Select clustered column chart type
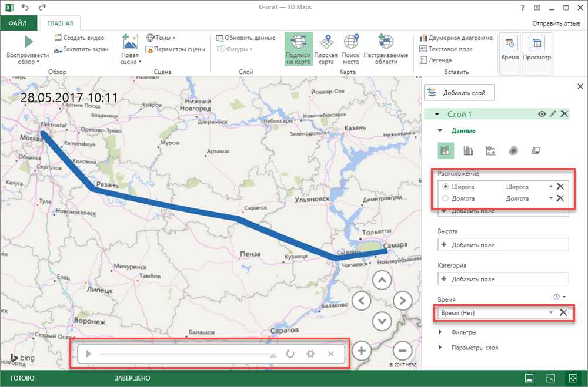 pyautogui.click(x=469, y=150)
